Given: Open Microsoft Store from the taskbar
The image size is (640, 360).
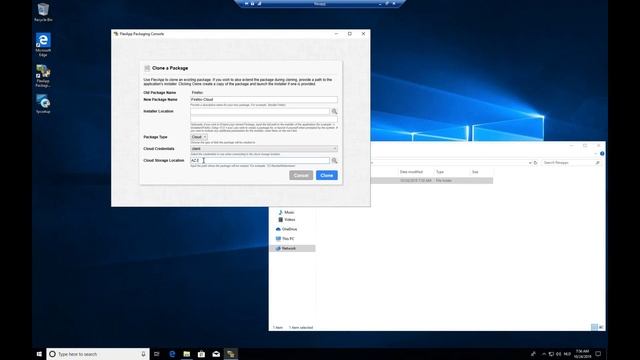Looking at the screenshot, I should click(x=201, y=354).
